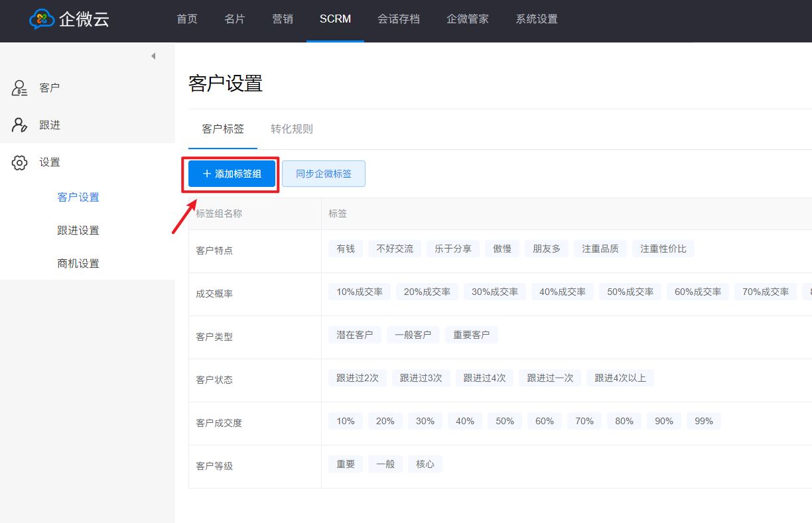
Task: Click the 设置 gear icon in sidebar
Action: [19, 162]
